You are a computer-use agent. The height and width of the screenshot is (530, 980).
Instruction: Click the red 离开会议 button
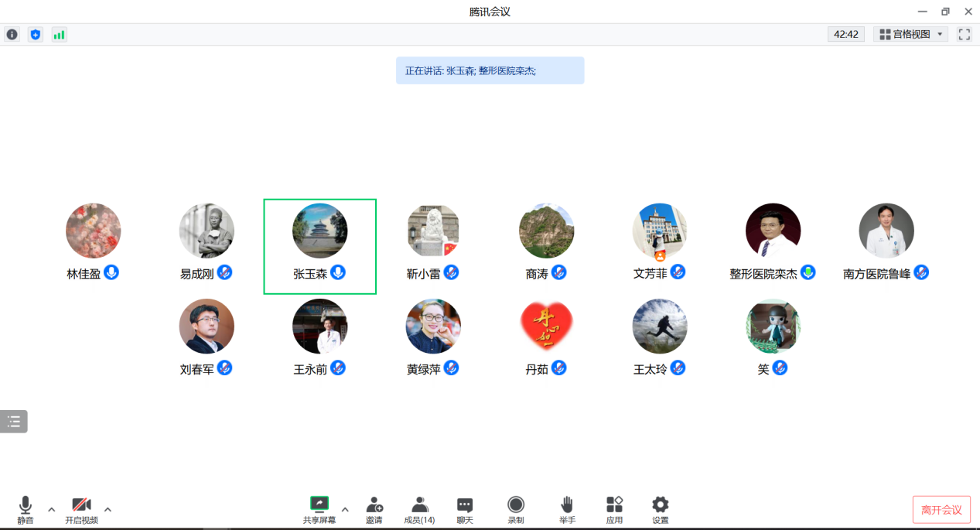point(941,510)
